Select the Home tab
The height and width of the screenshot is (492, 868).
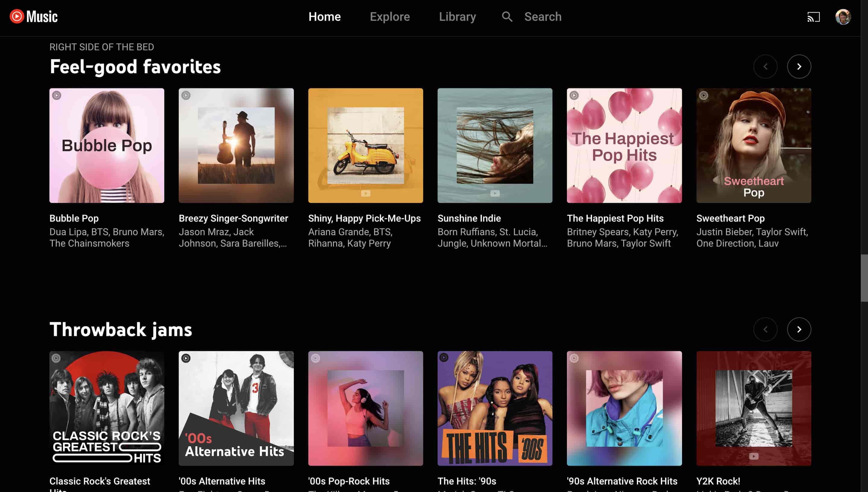coord(324,17)
